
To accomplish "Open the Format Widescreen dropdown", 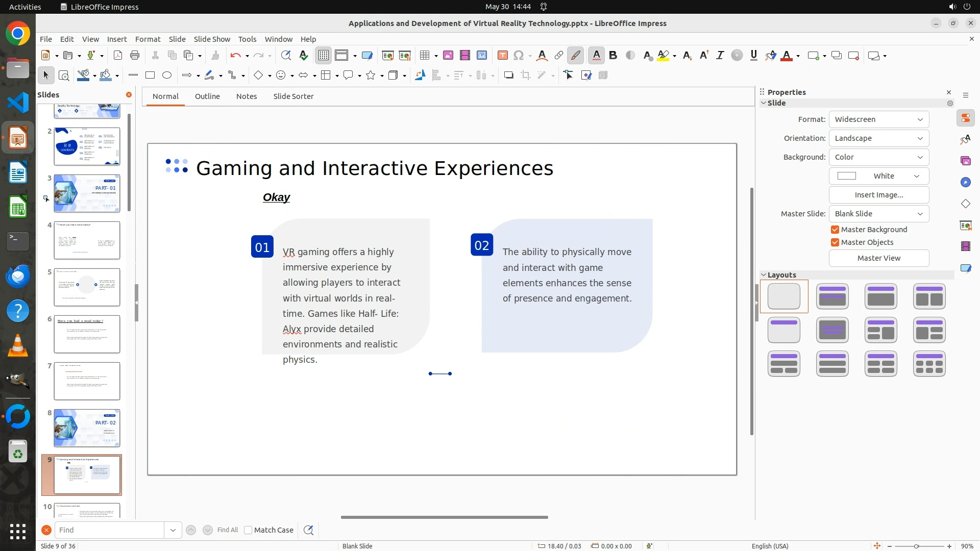I will click(x=878, y=119).
